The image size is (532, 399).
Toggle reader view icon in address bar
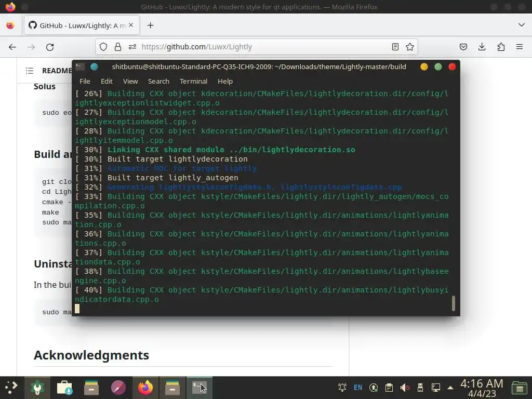pos(395,47)
